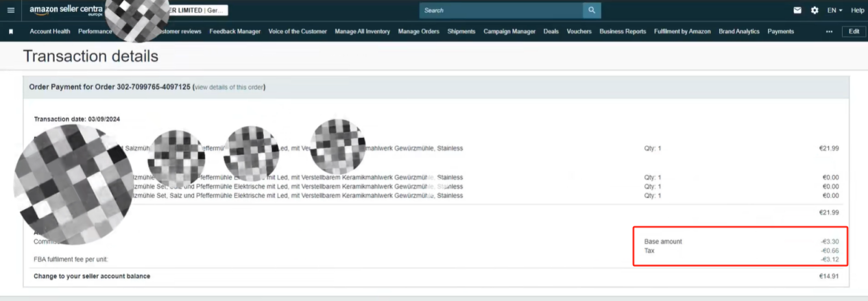This screenshot has height=301, width=868.
Task: Open Deals menu item
Action: click(551, 32)
